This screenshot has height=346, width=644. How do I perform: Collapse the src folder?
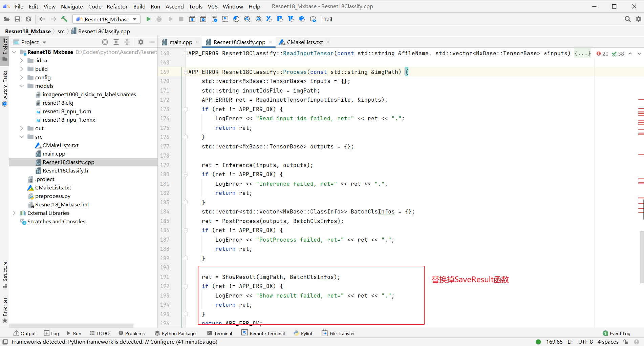[x=22, y=137]
